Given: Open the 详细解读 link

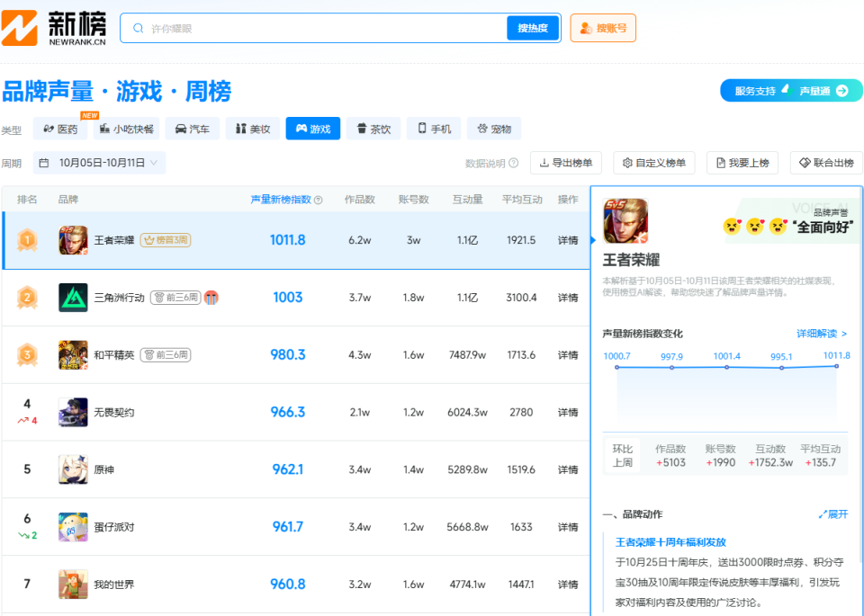Looking at the screenshot, I should click(x=818, y=334).
